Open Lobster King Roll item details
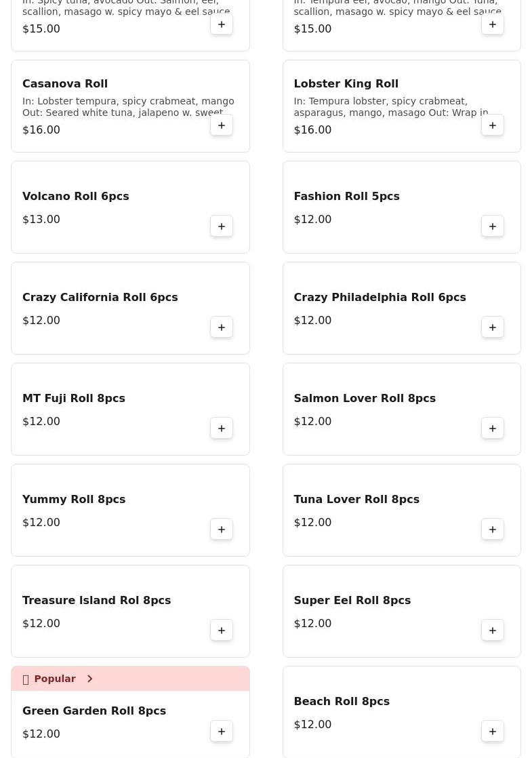Viewport: 532px width, 758px height. 346,84
